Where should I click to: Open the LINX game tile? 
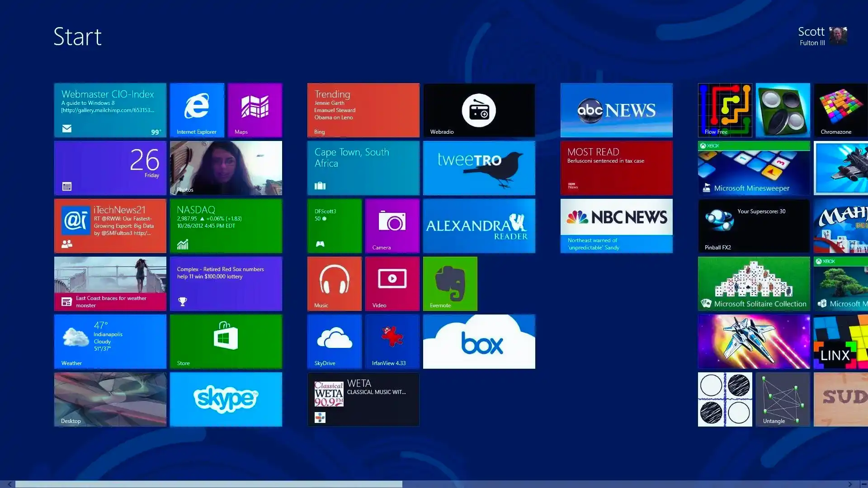(x=841, y=342)
